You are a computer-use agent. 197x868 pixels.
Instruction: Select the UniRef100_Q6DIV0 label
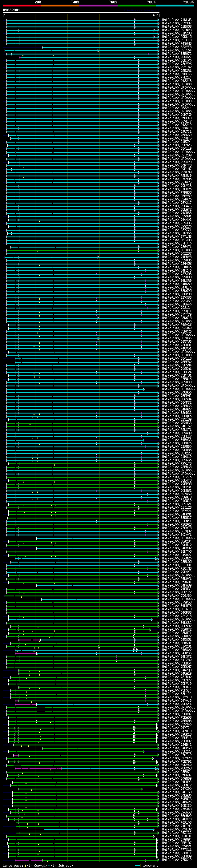click(x=177, y=60)
